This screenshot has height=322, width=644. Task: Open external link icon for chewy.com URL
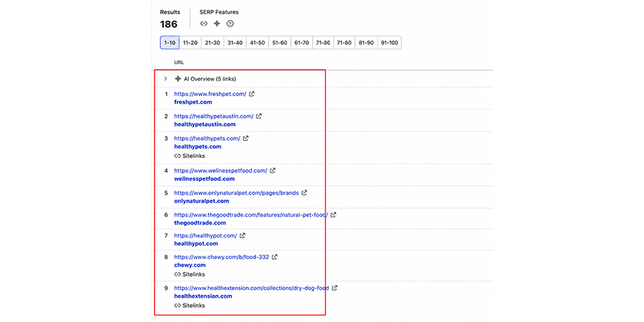274,257
